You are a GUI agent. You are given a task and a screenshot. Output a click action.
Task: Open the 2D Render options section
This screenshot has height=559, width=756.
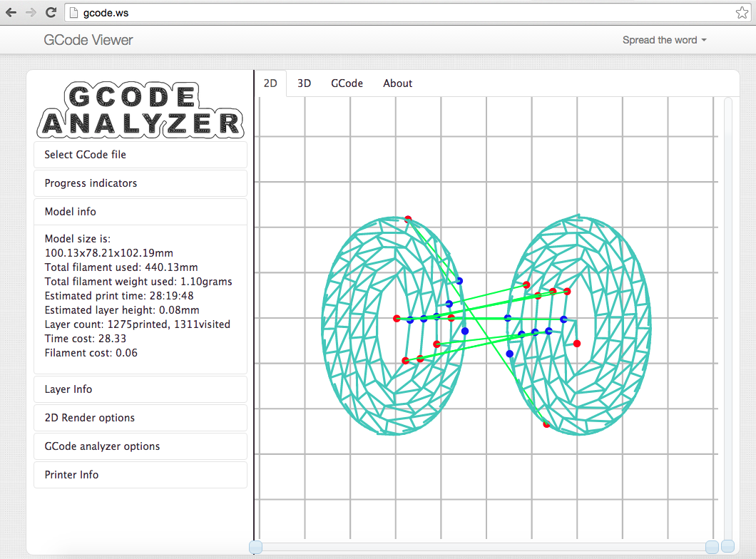pyautogui.click(x=141, y=418)
